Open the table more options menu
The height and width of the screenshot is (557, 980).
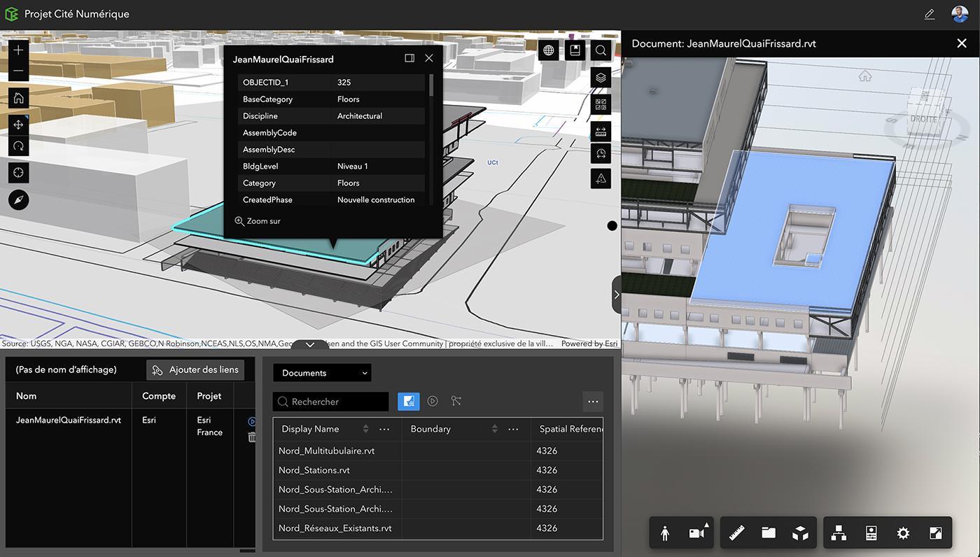593,402
